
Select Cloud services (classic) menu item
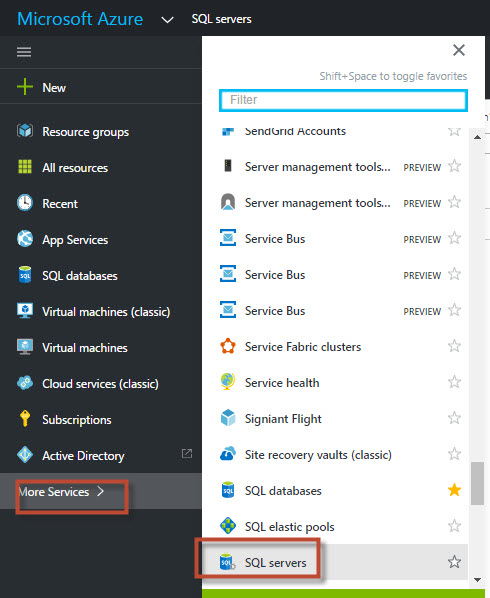pos(101,384)
